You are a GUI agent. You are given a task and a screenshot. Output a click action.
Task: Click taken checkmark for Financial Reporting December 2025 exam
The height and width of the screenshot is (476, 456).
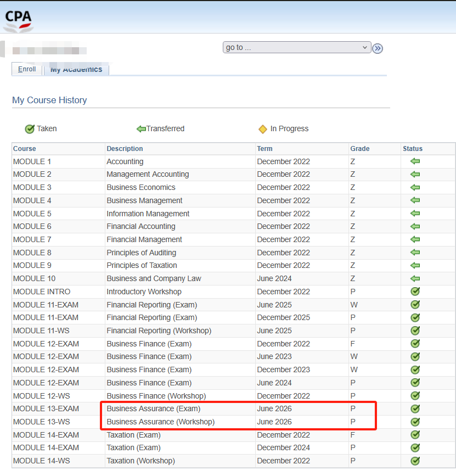(x=415, y=317)
